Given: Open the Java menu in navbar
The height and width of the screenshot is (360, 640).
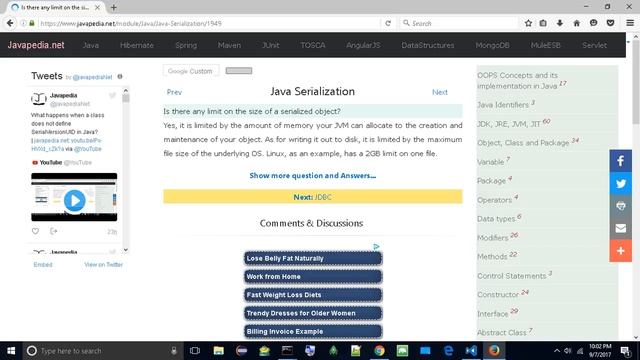Looking at the screenshot, I should (91, 45).
